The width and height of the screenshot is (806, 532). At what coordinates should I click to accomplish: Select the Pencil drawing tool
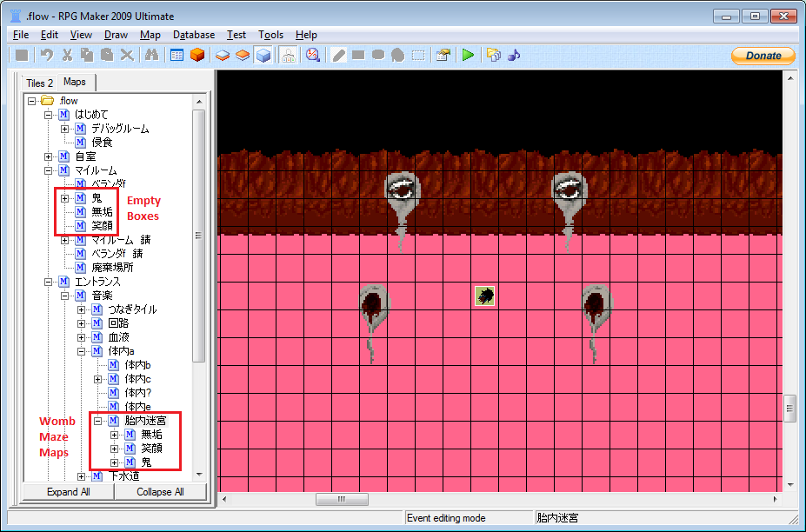coord(338,55)
